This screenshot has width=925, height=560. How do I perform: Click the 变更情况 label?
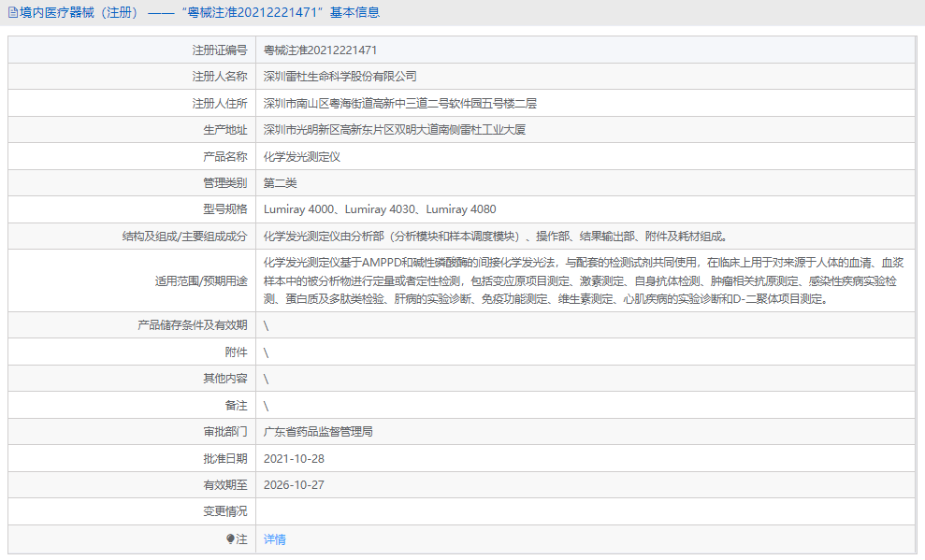coord(225,511)
